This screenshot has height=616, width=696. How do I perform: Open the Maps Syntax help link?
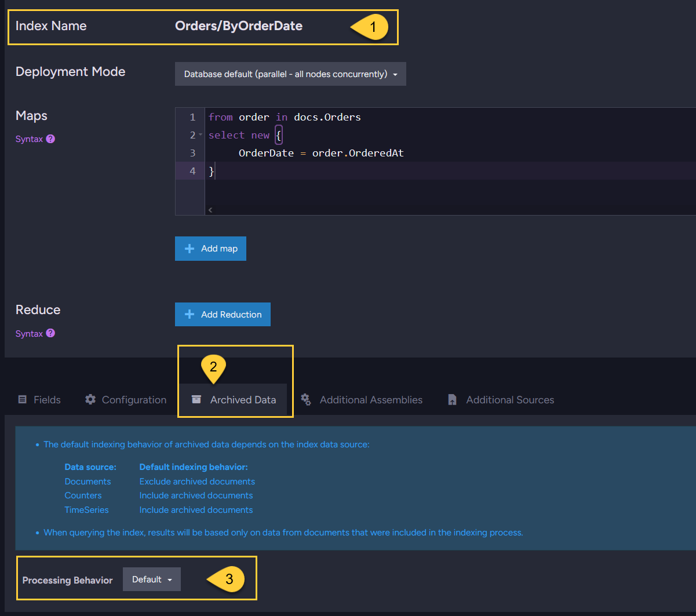(x=29, y=139)
